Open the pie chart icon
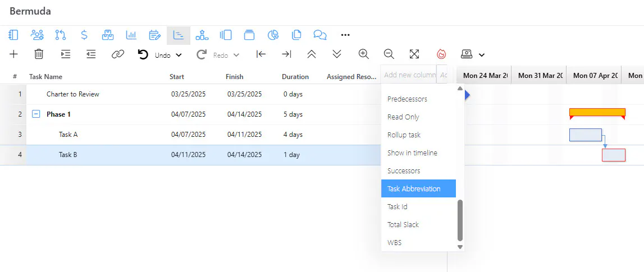 coord(273,35)
